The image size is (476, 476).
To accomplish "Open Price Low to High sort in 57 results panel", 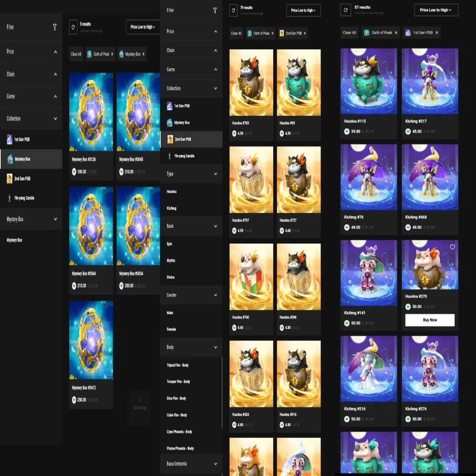I will tap(436, 10).
